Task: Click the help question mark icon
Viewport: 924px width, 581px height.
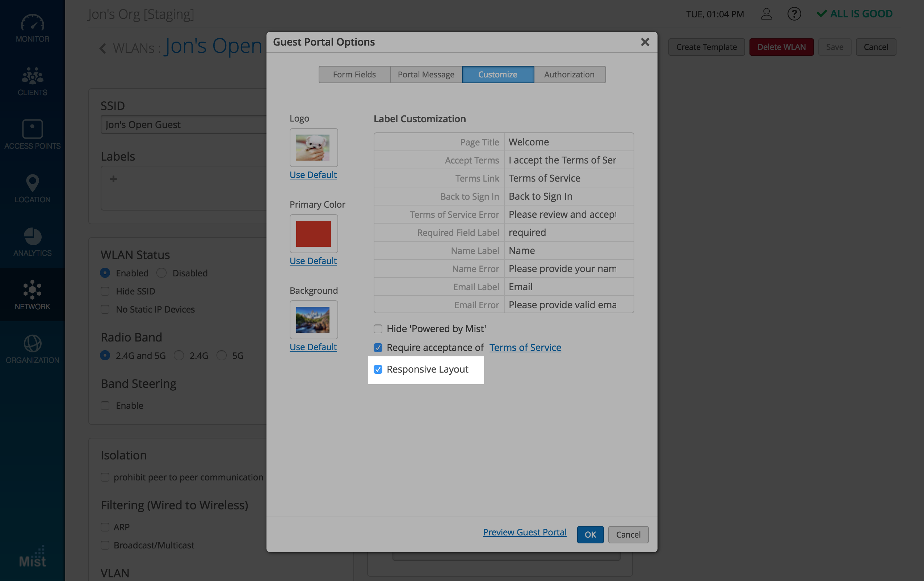Action: click(794, 14)
